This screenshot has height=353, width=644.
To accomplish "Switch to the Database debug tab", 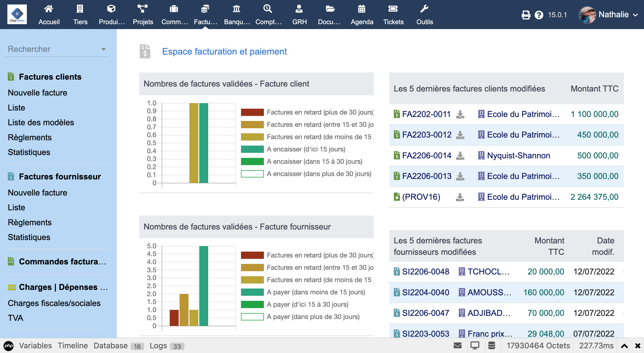I will point(111,345).
